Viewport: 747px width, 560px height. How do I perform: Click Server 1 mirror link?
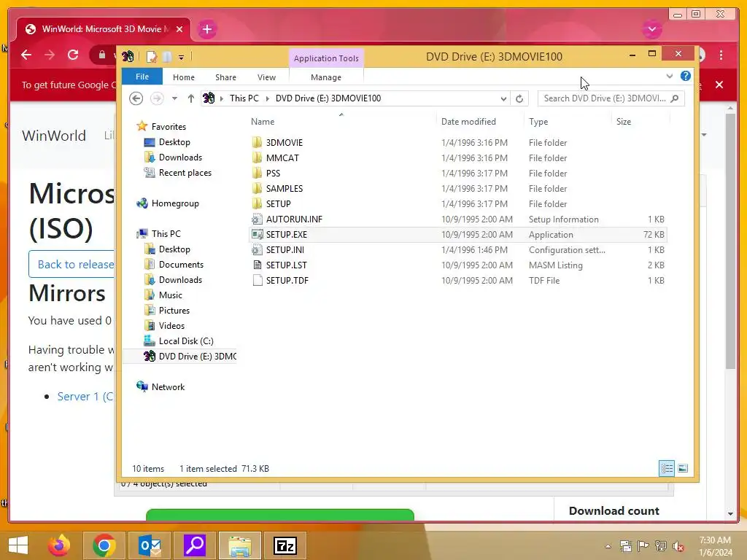(85, 396)
